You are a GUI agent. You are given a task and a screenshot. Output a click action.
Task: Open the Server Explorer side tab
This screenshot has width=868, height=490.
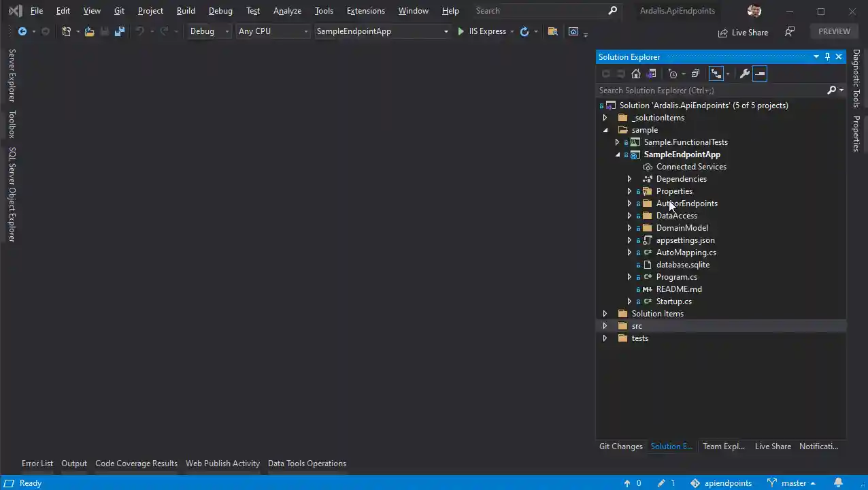(x=12, y=76)
